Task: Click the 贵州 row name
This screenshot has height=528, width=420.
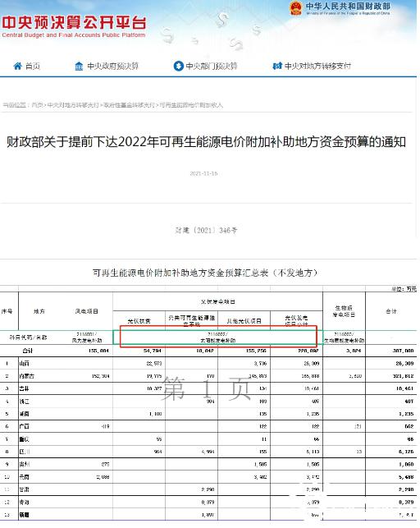Action: point(25,464)
